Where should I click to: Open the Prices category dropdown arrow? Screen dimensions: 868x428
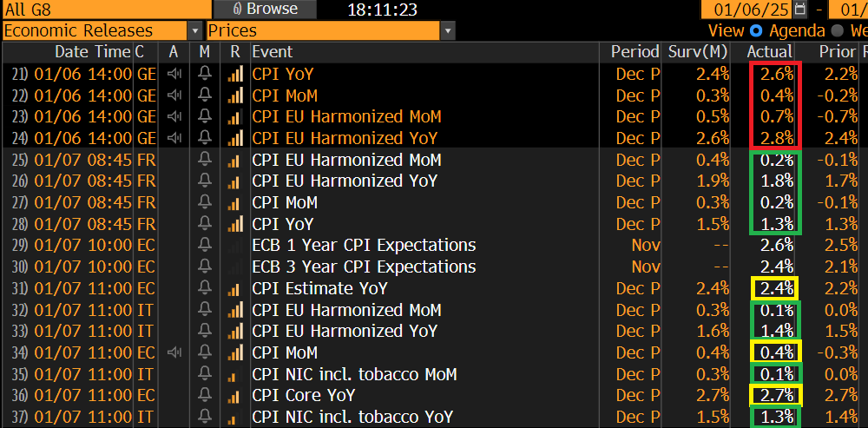pos(449,30)
